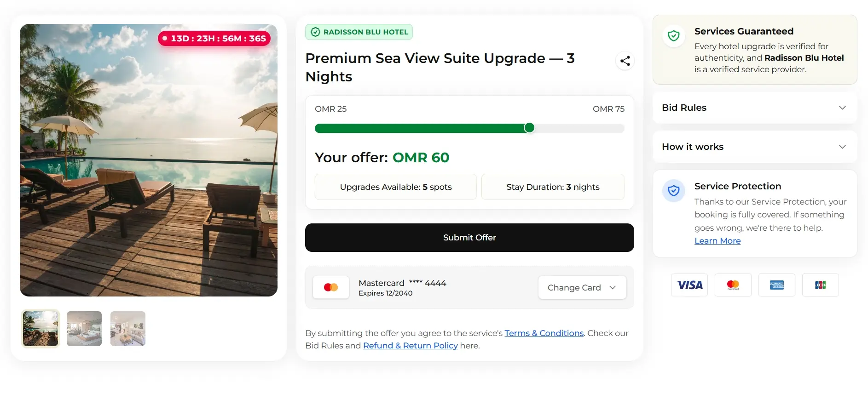Viewport: 868px width, 399px height.
Task: Expand the How it works section
Action: (755, 147)
